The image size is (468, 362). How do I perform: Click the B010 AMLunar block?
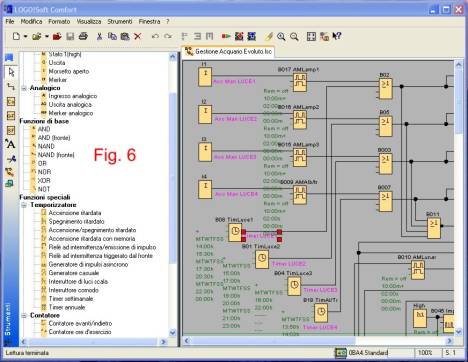[x=418, y=270]
